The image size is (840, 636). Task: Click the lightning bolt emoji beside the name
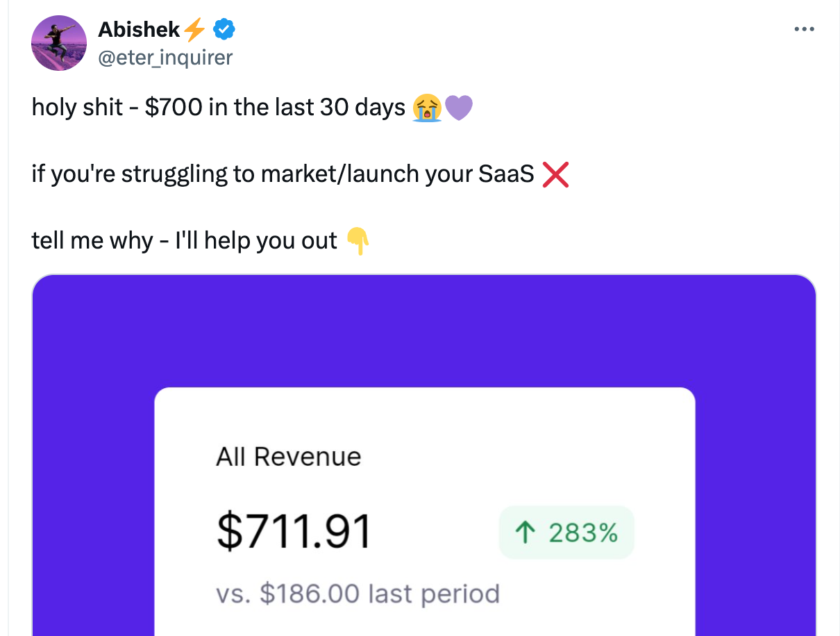195,29
